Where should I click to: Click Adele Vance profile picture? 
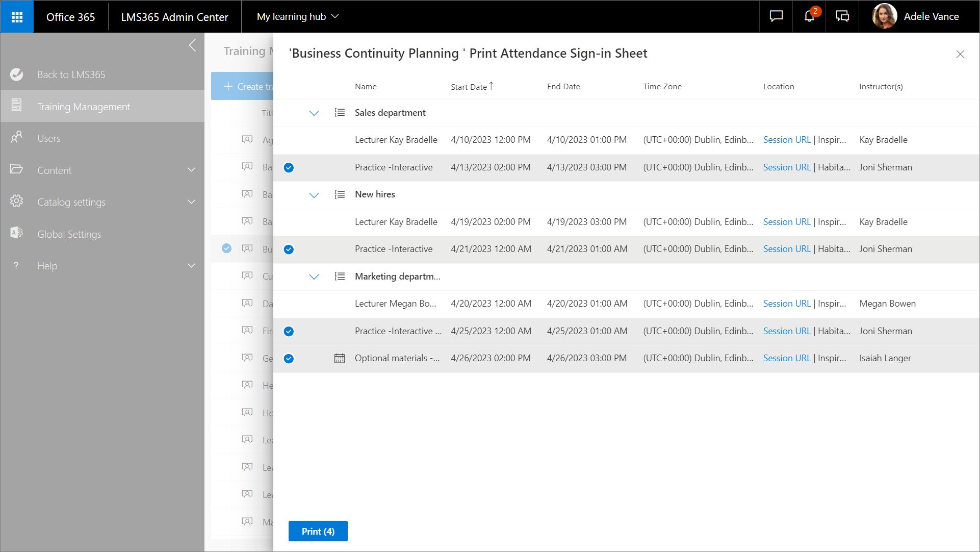pos(884,16)
